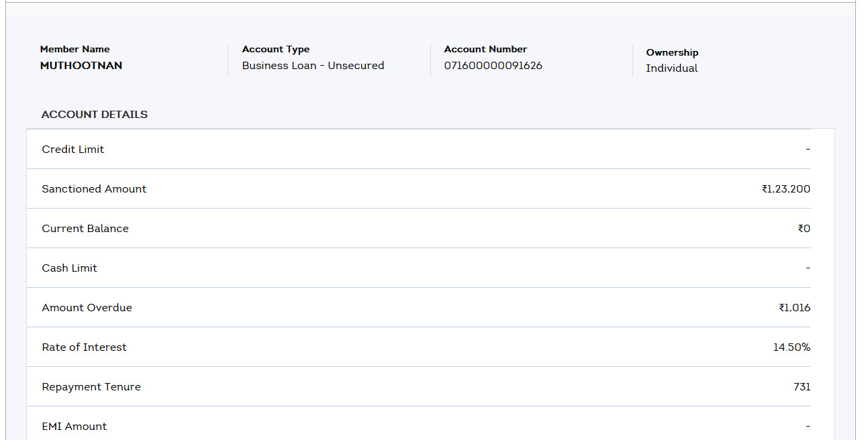868x440 pixels.
Task: Select the Business Loan - Unsecured account type
Action: point(313,66)
